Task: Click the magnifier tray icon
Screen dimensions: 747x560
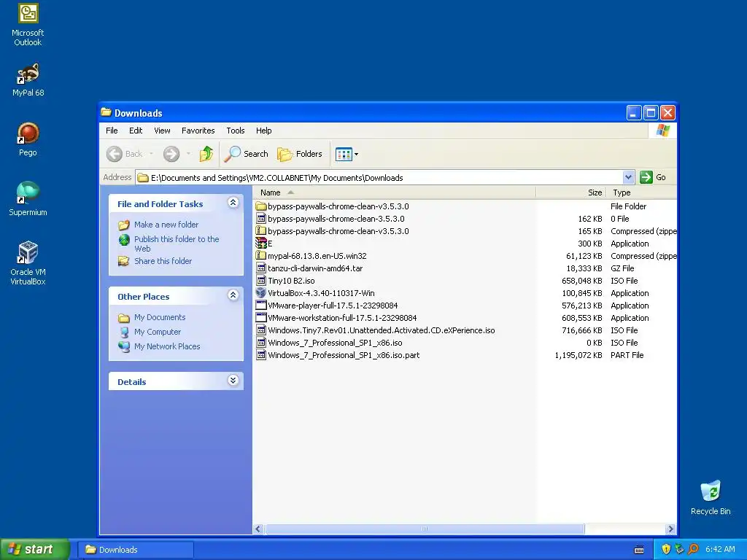Action: (693, 549)
